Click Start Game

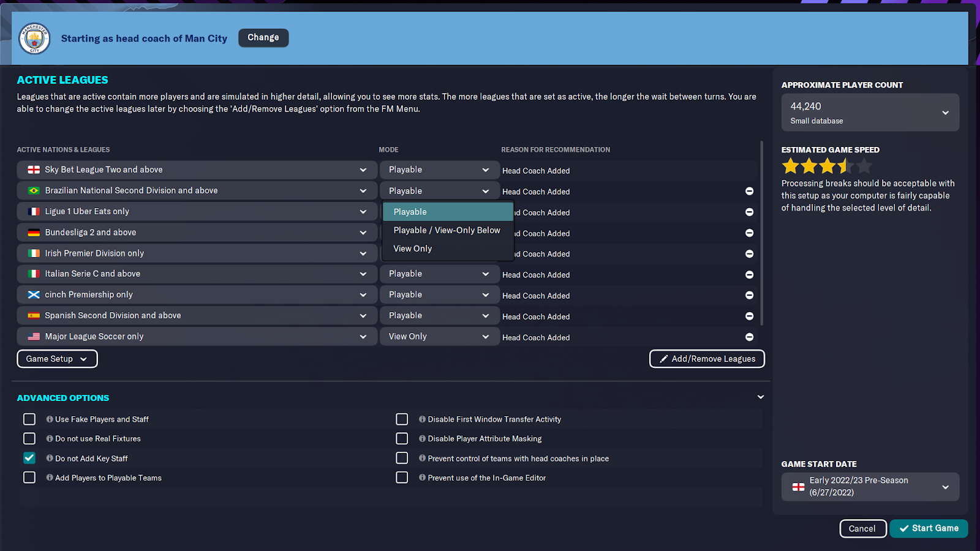[929, 528]
